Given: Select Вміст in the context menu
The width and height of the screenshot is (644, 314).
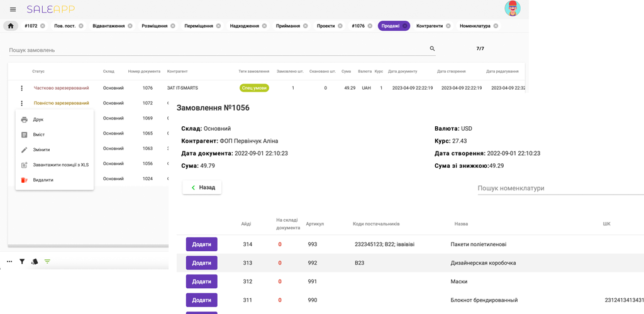Looking at the screenshot, I should click(x=54, y=134).
